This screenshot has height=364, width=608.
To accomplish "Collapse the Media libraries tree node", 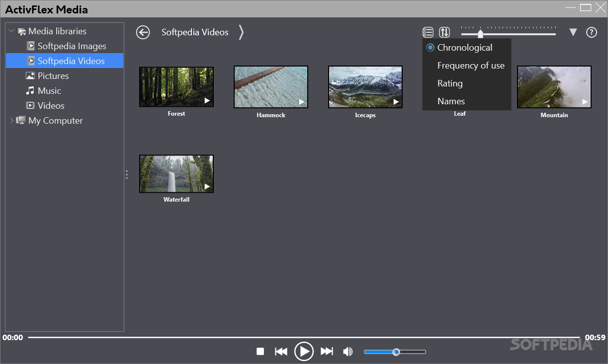I will [11, 31].
